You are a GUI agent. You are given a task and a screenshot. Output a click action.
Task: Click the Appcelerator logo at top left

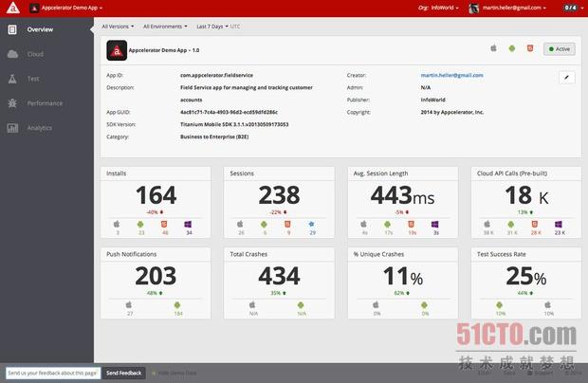click(x=13, y=8)
